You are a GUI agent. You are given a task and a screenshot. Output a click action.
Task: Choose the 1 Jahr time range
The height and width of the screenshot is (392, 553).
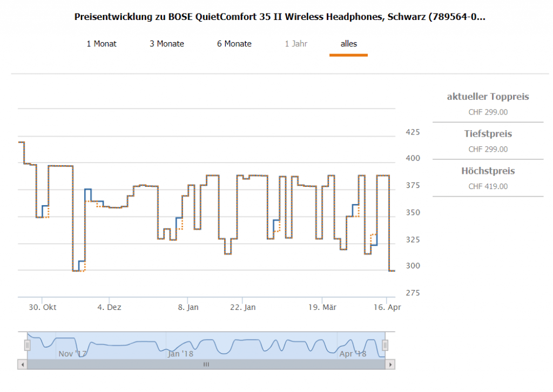[296, 44]
